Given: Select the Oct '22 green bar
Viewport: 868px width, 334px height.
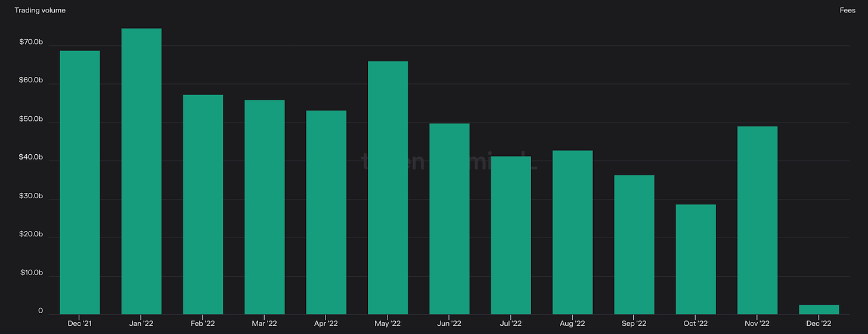Looking at the screenshot, I should [696, 259].
